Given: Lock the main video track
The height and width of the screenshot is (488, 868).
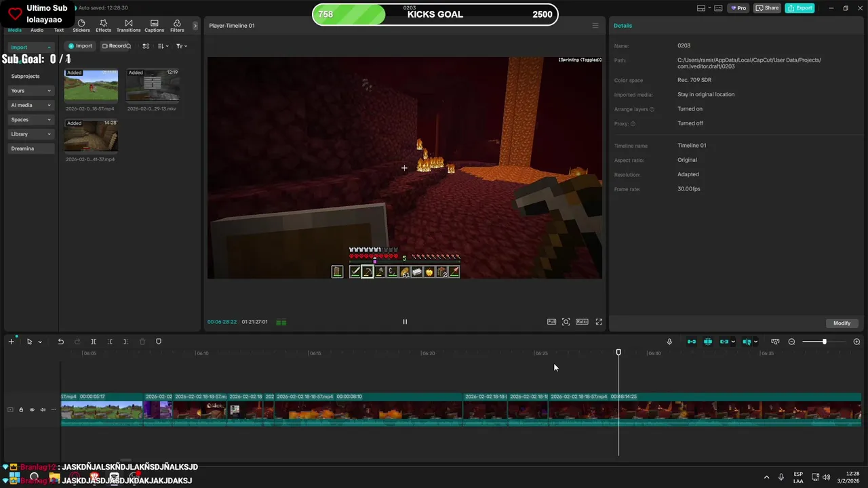Looking at the screenshot, I should [x=21, y=409].
